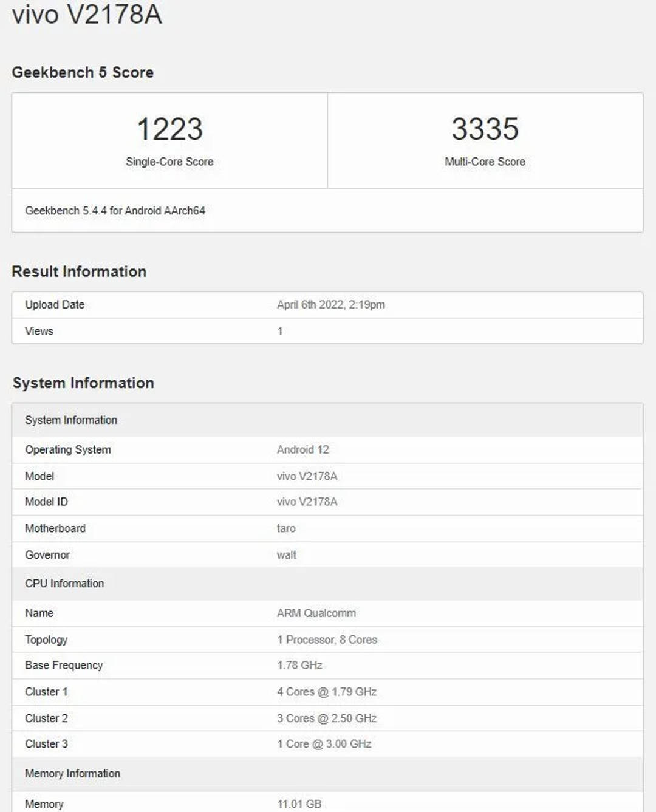Click the Topology row value
Viewport: 656px width, 812px height.
click(x=327, y=640)
